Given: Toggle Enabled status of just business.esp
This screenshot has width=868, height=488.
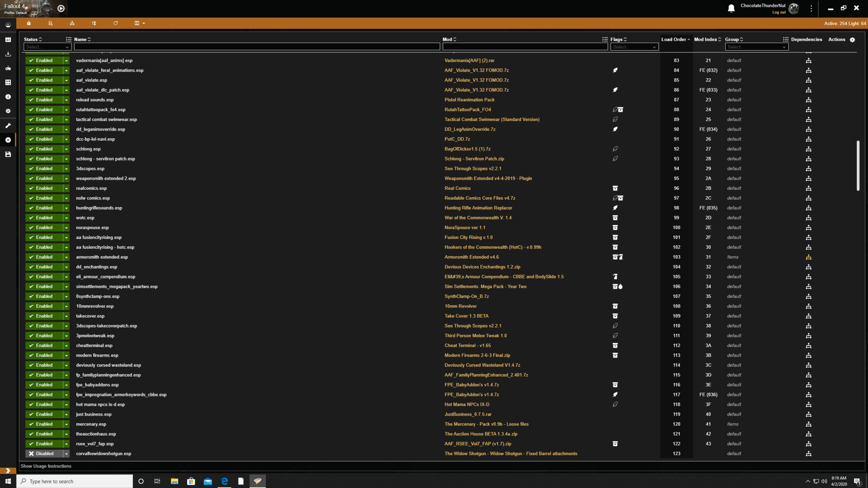Looking at the screenshot, I should [44, 414].
